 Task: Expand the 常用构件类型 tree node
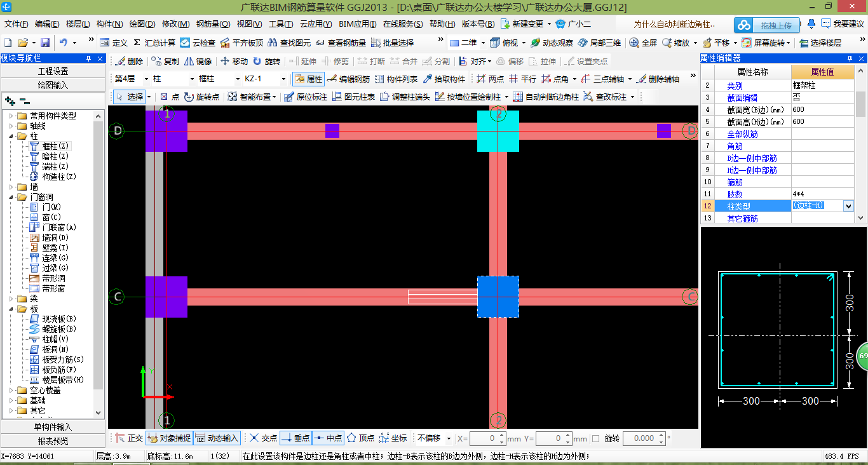pos(11,116)
